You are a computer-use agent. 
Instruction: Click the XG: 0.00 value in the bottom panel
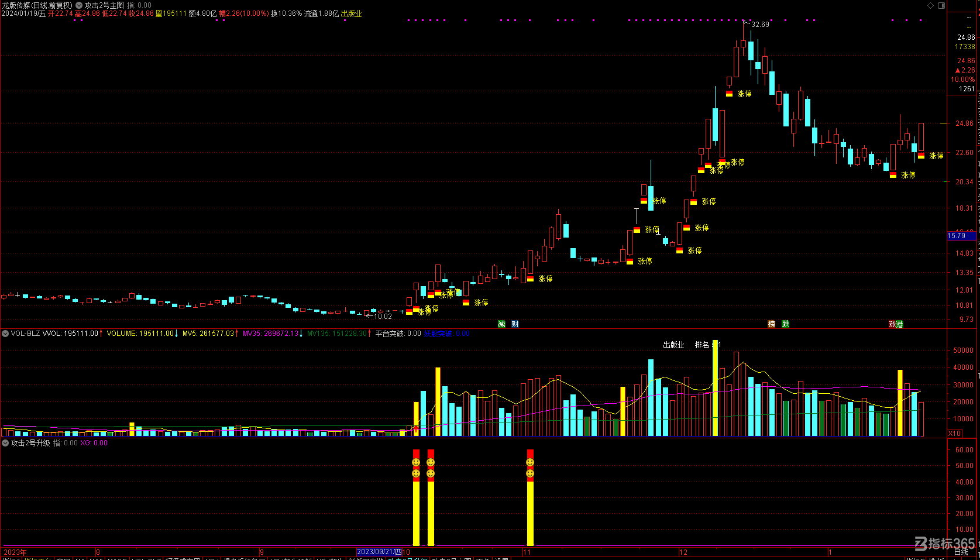point(94,443)
